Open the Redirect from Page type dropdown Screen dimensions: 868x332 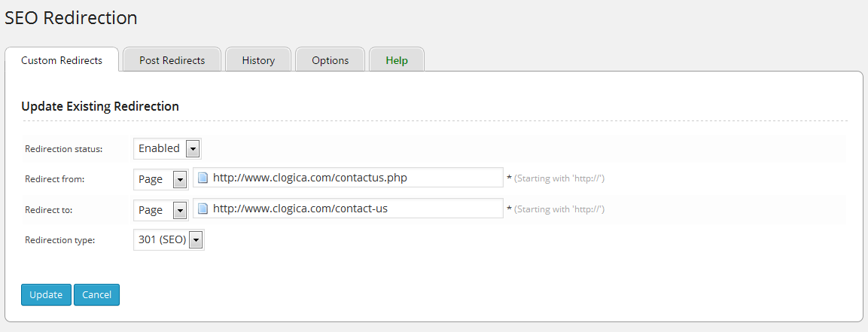(161, 179)
